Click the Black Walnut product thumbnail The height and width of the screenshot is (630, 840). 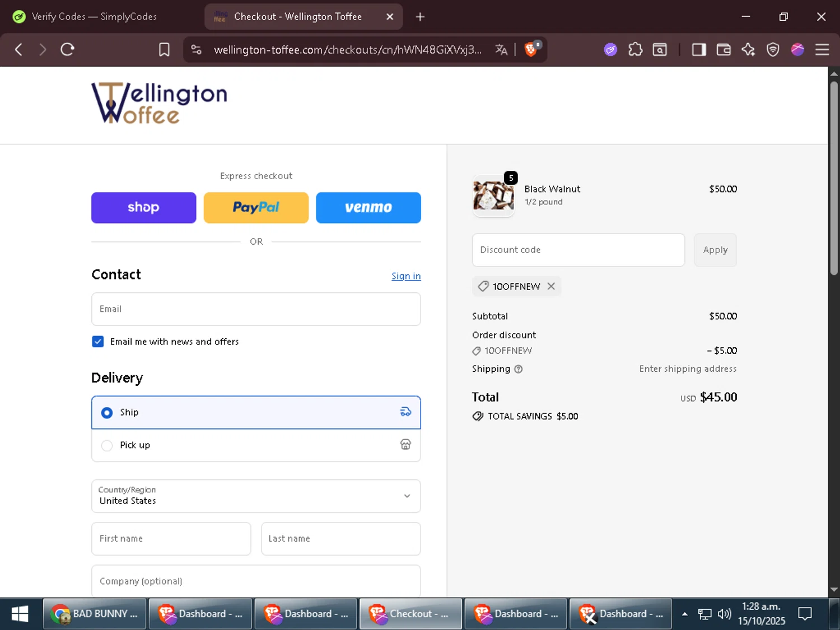pos(493,195)
